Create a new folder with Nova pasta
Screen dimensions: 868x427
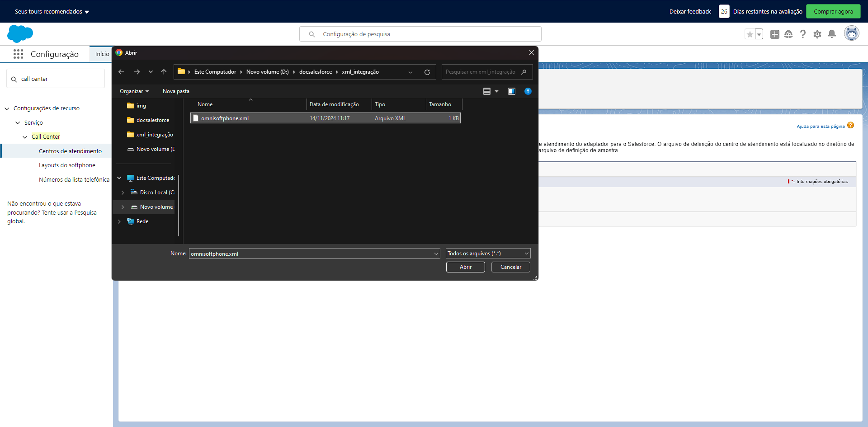(176, 91)
